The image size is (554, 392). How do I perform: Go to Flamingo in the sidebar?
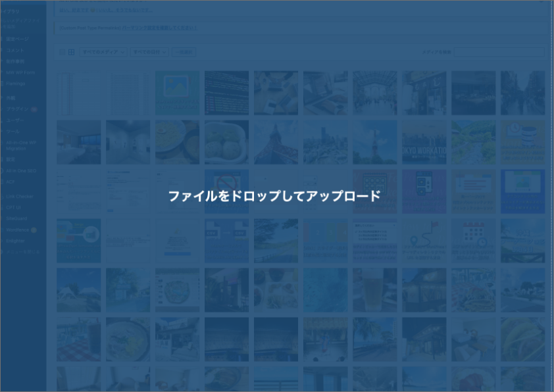tap(16, 84)
